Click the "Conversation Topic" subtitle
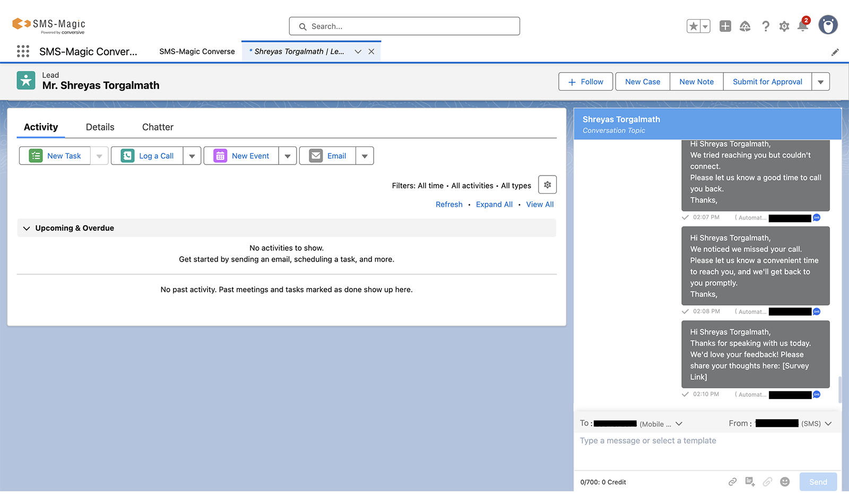This screenshot has height=504, width=849. tap(614, 131)
